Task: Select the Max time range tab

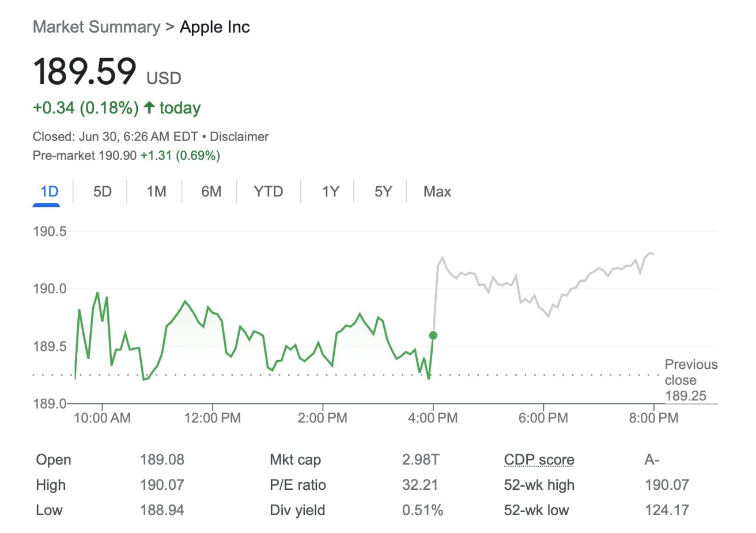Action: 437,191
